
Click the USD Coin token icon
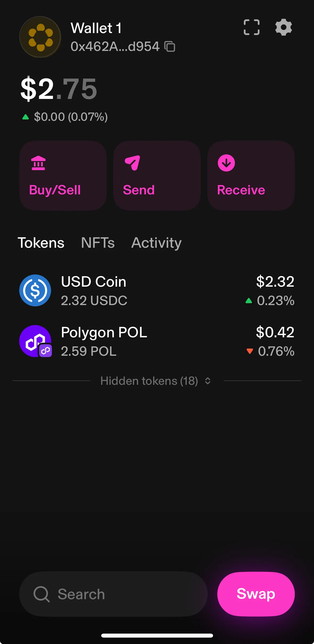35,290
